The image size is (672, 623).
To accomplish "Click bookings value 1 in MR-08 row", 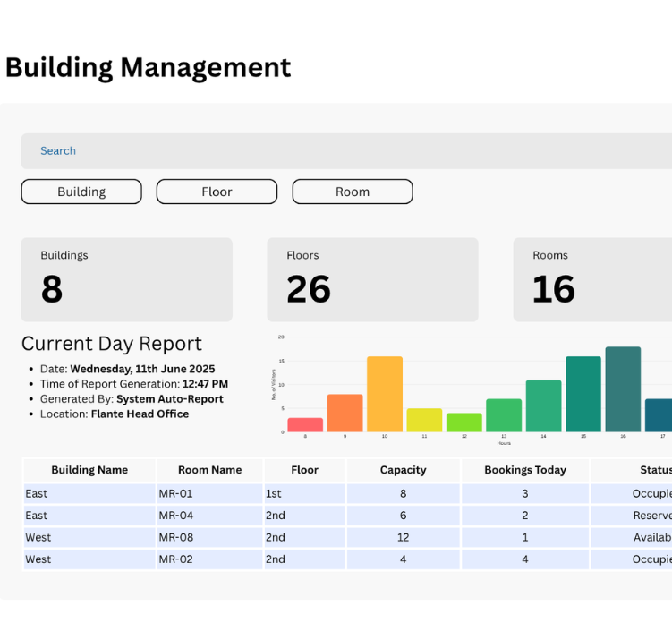I will click(525, 537).
